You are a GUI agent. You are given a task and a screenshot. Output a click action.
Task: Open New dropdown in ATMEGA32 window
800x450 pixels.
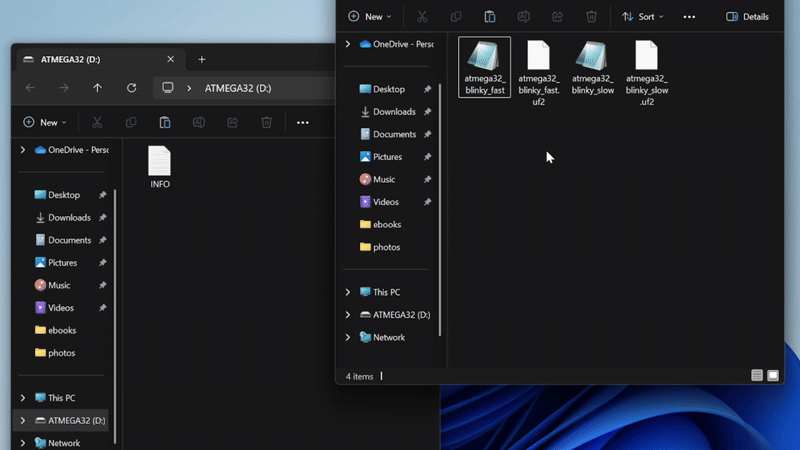point(45,122)
